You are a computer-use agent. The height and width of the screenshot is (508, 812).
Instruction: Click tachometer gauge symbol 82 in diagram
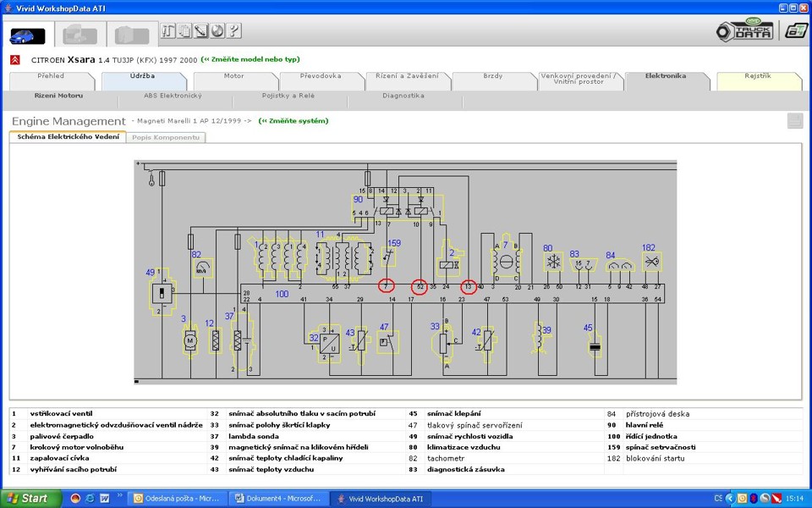pos(203,268)
